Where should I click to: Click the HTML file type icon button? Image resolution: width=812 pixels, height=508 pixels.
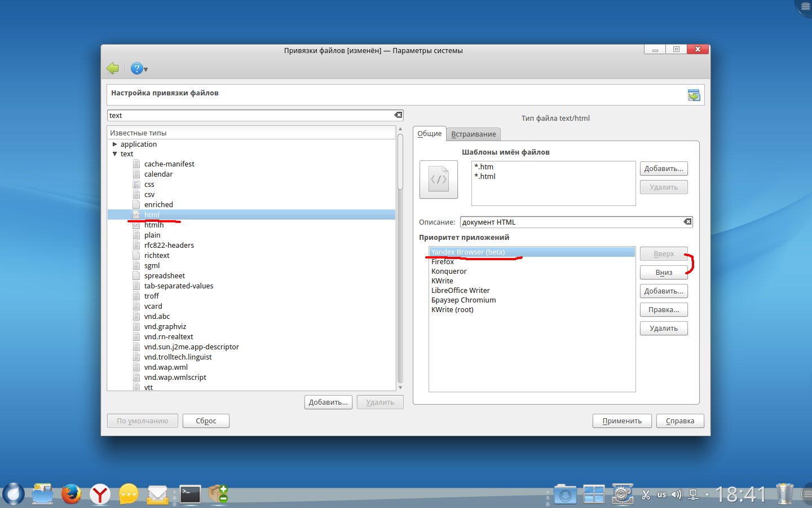[x=438, y=179]
